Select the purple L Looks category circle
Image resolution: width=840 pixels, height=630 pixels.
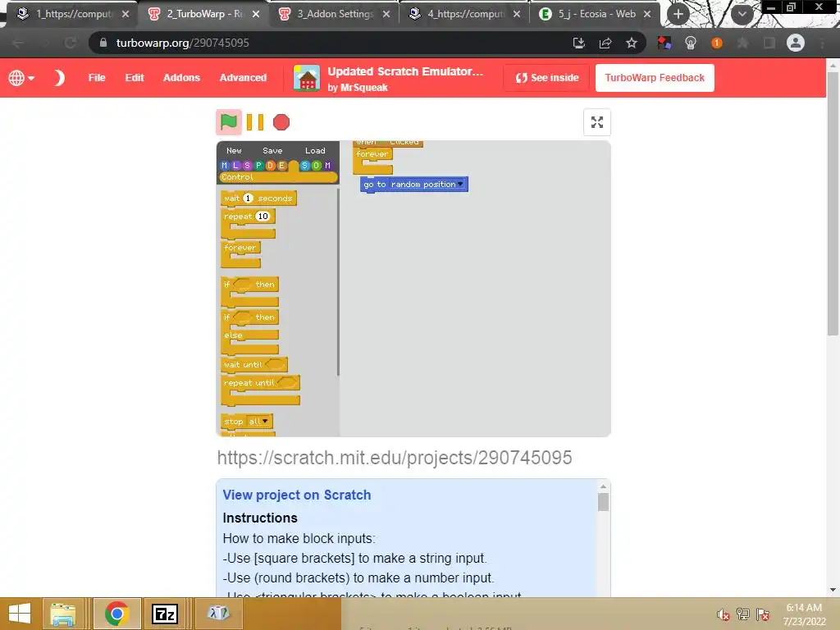click(x=235, y=166)
